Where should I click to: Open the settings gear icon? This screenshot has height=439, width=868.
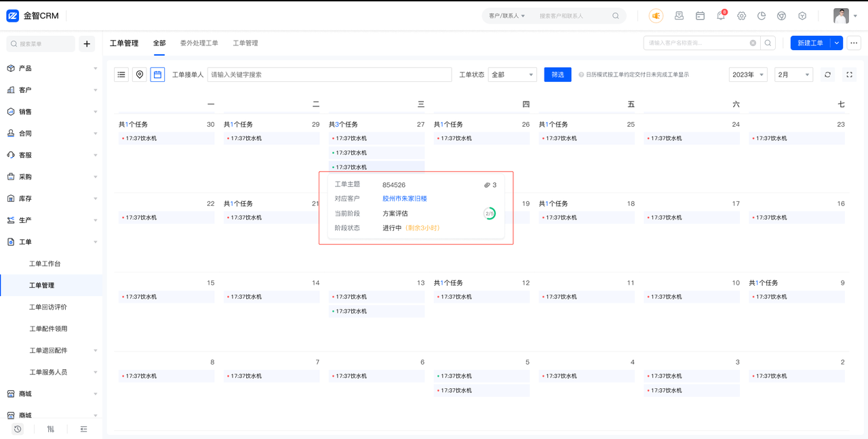coord(741,16)
